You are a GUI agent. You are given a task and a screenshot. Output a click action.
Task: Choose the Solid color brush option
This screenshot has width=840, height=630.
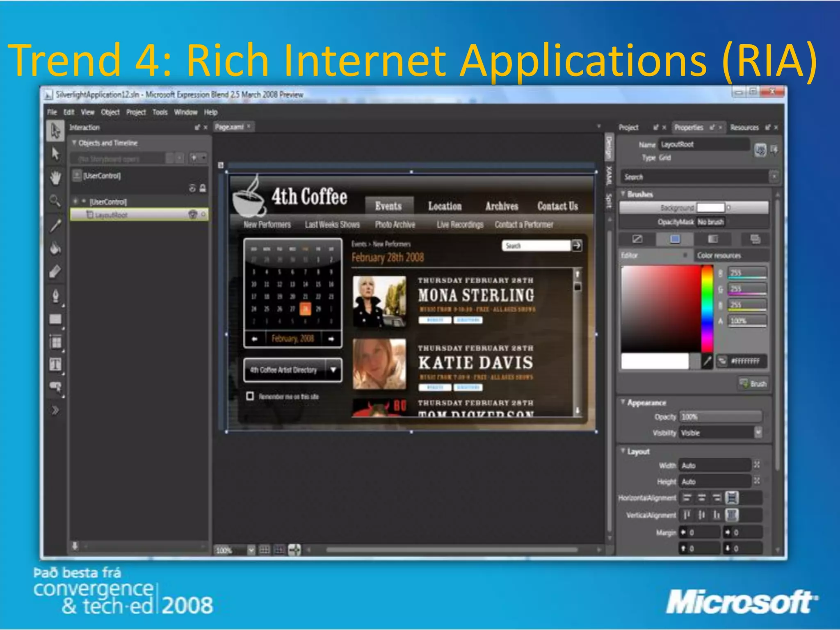point(675,239)
